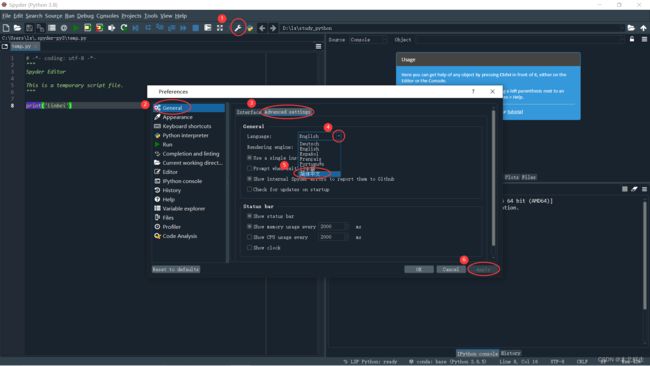Screen dimensions: 650x366
Task: Enable Prompt when exiting checkbox
Action: pos(249,168)
